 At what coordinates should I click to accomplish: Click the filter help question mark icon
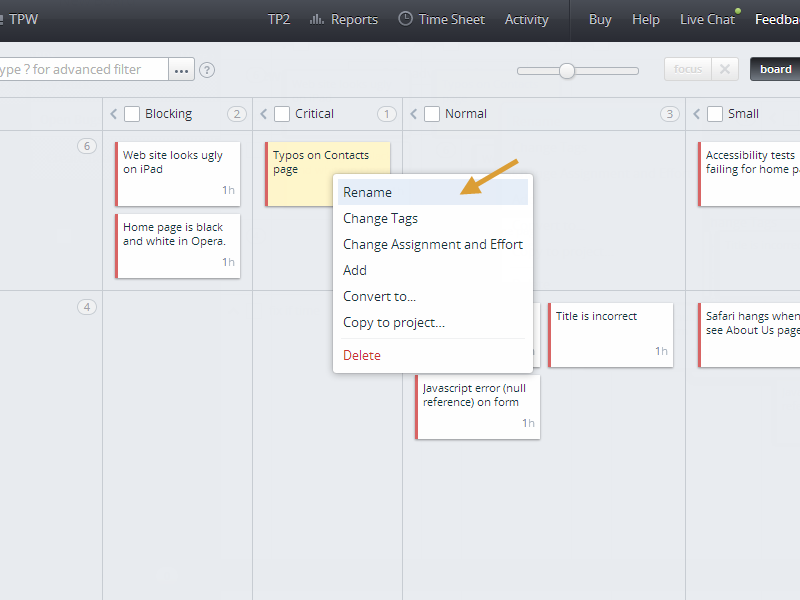pyautogui.click(x=207, y=70)
